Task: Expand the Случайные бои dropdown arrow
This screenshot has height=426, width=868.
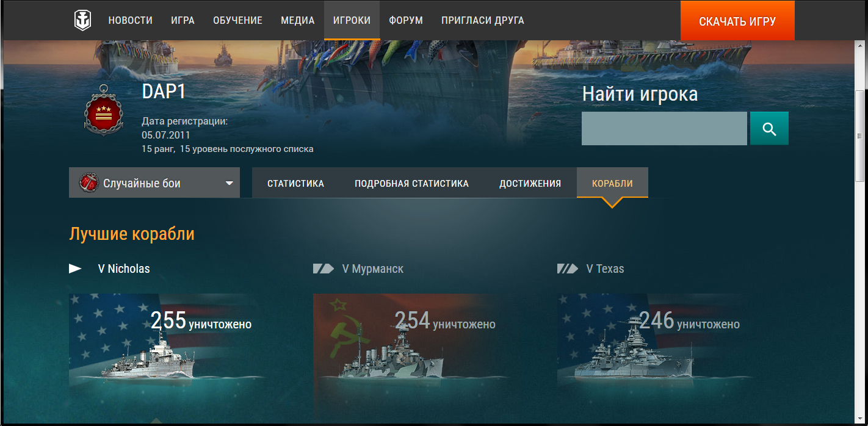Action: click(x=230, y=183)
